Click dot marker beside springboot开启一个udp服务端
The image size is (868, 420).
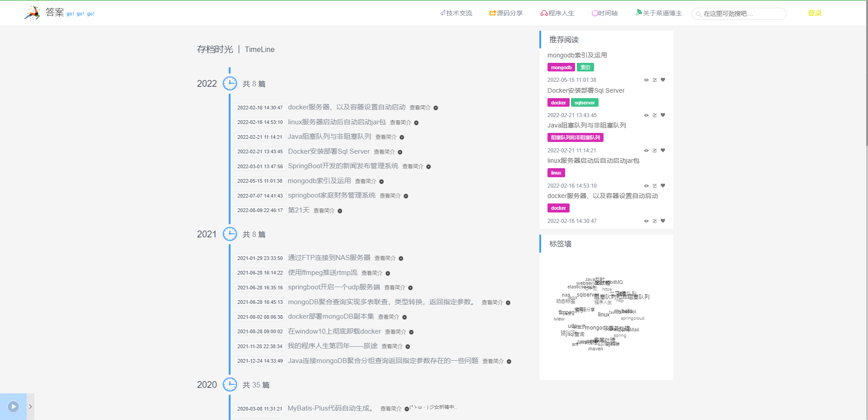(410, 288)
